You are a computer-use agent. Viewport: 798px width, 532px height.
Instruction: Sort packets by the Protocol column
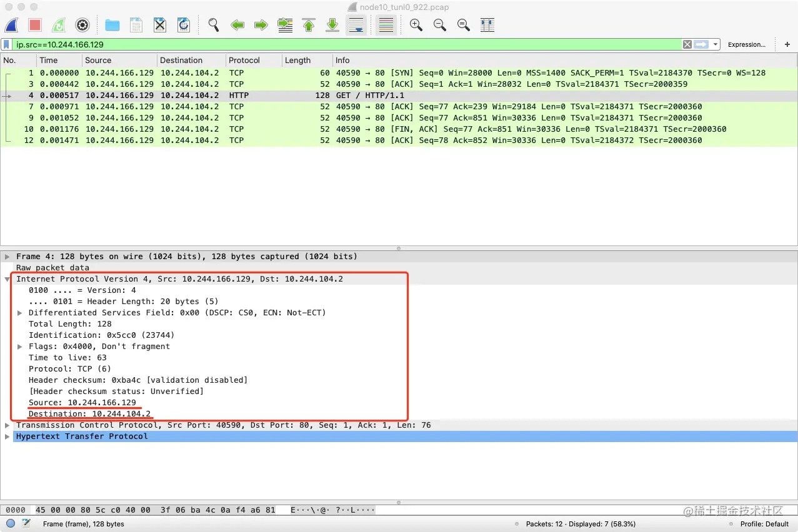click(x=254, y=61)
